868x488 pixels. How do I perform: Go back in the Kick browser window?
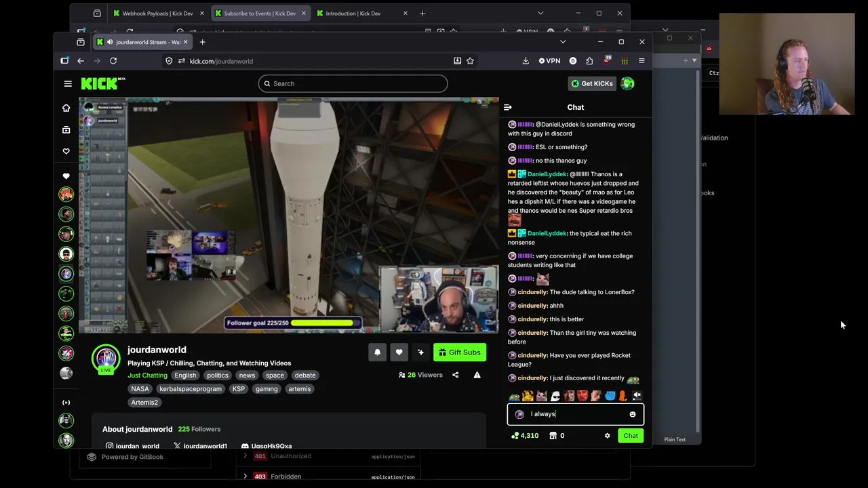pos(81,61)
